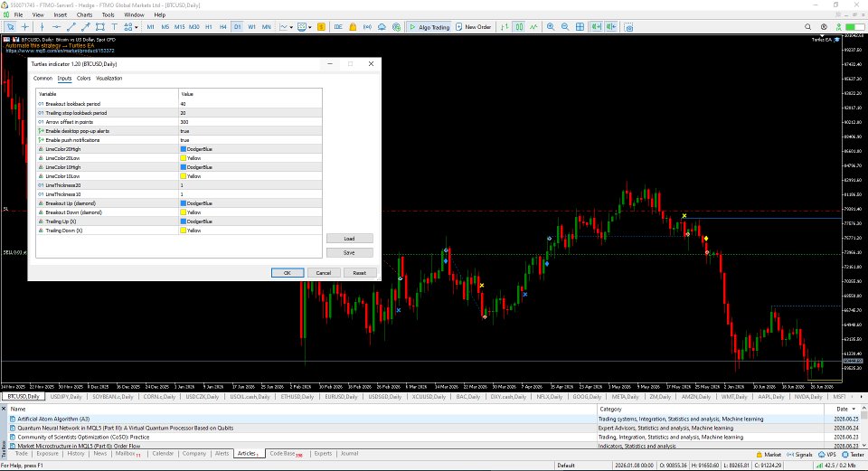
Task: Click the LineColor20High DodgerBlue swatch
Action: pyautogui.click(x=184, y=149)
